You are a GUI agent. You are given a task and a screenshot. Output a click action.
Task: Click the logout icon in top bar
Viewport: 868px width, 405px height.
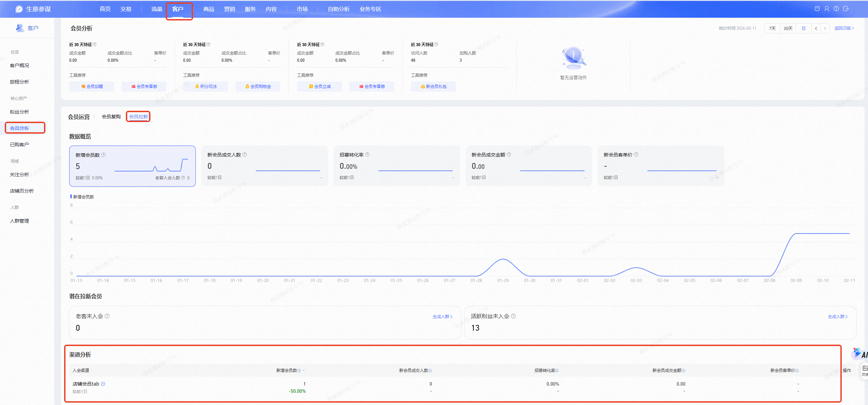[x=846, y=9]
